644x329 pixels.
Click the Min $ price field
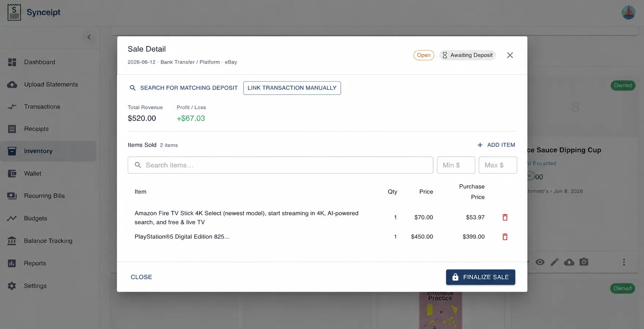[456, 165]
